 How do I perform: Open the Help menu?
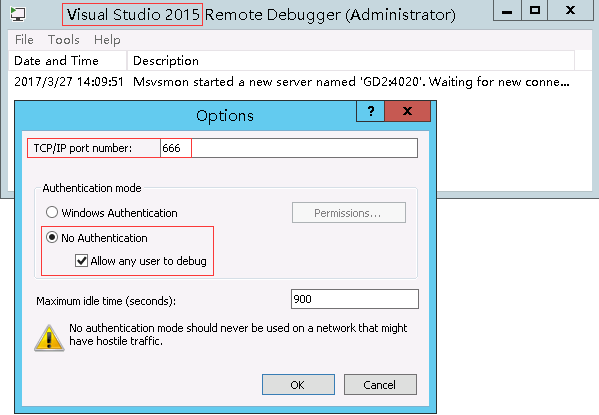[x=107, y=40]
